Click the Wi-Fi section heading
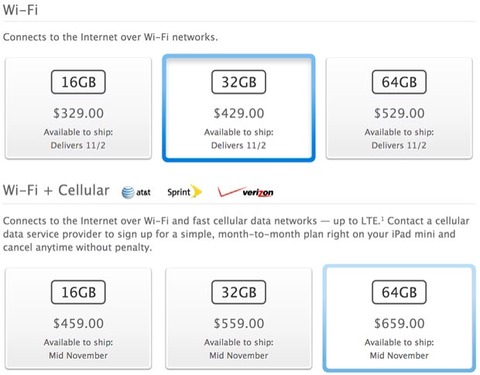This screenshot has height=375, width=480. [20, 10]
